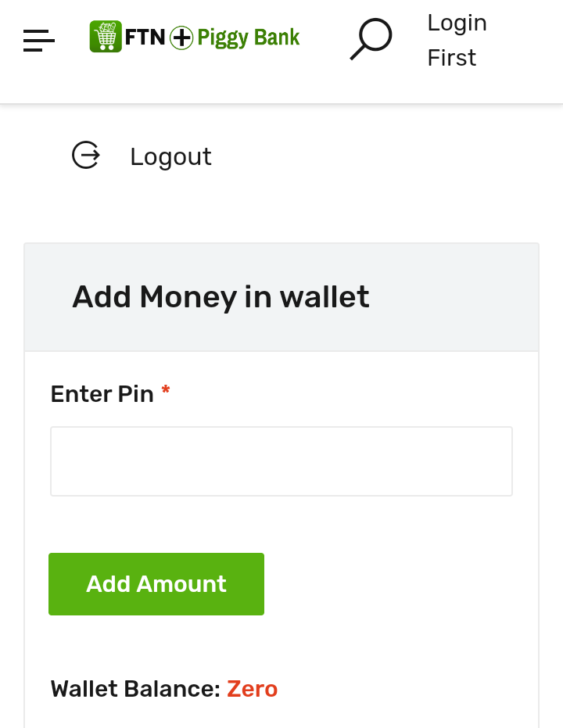Click the FTN shopping cart logo icon
Screen dimensions: 563x728
[106, 37]
